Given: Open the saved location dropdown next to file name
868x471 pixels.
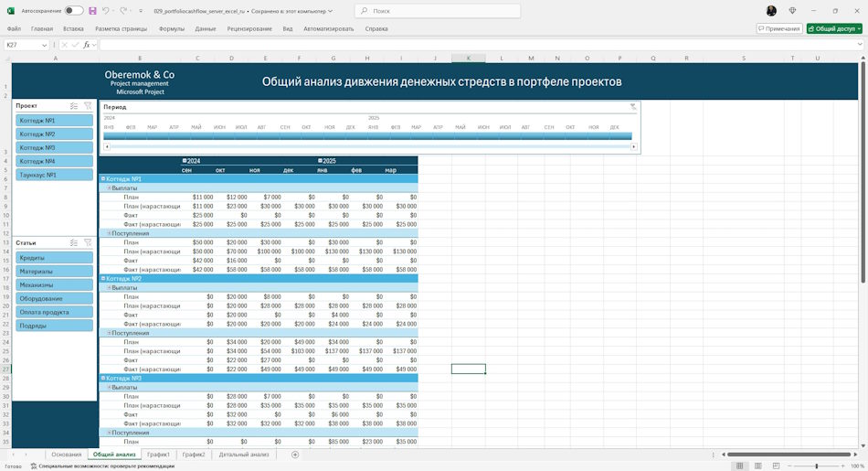Looking at the screenshot, I should click(x=331, y=11).
